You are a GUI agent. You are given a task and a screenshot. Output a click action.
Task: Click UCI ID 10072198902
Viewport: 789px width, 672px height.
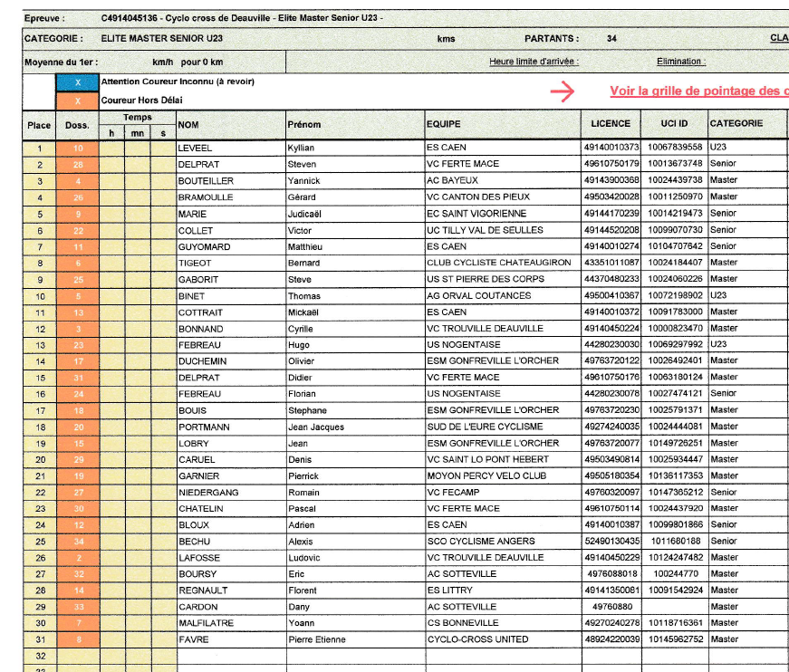675,295
